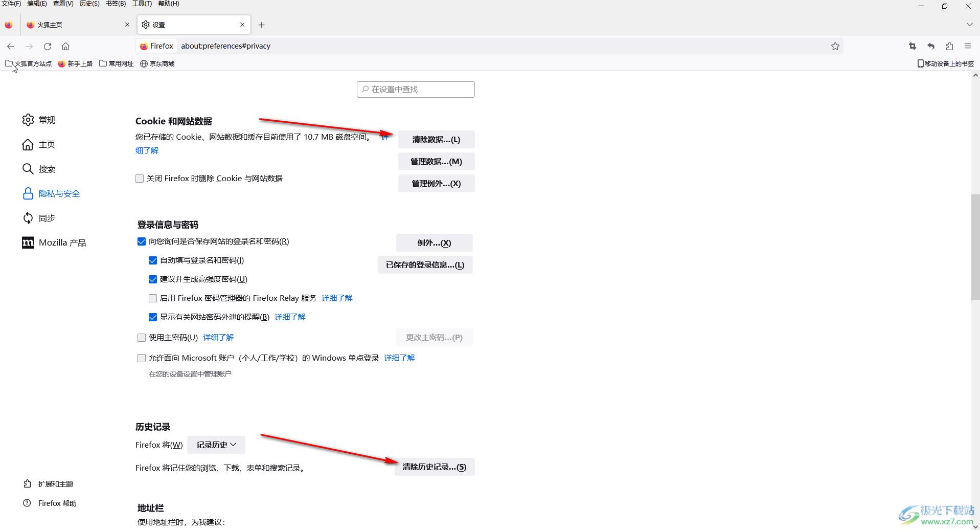
Task: Open 编辑(E) menu
Action: coord(37,4)
